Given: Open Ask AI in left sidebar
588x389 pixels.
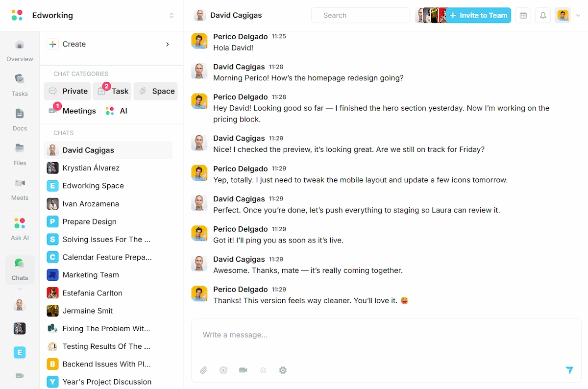Looking at the screenshot, I should tap(20, 229).
